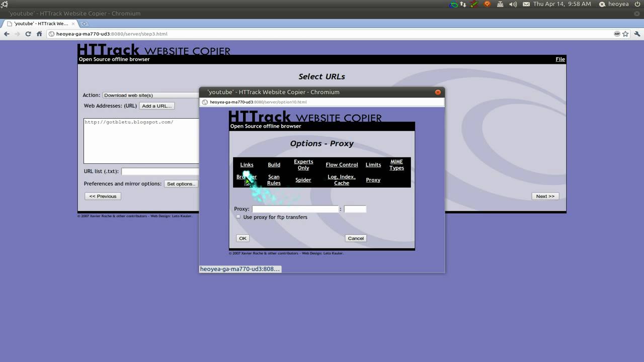Click the red-green pen tray icon
This screenshot has height=362, width=644.
pyautogui.click(x=475, y=4)
